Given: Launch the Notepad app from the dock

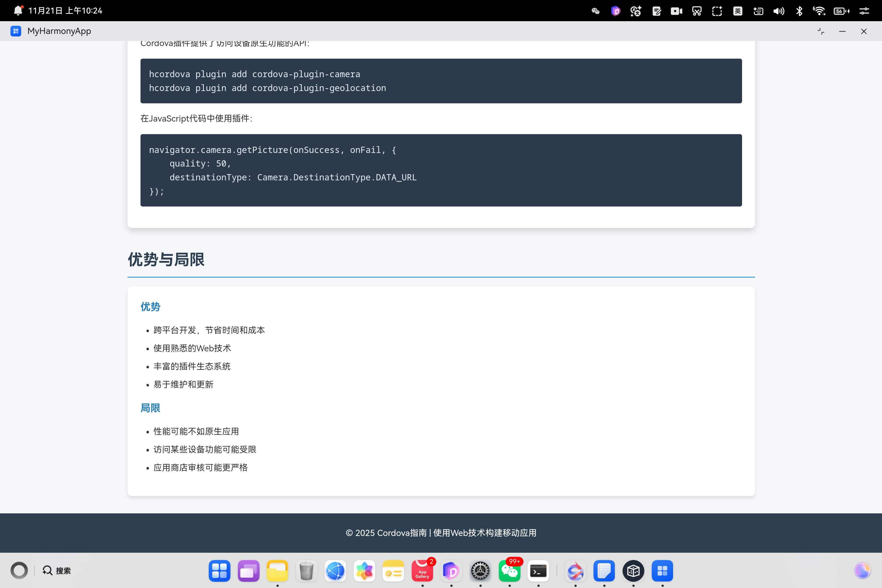Looking at the screenshot, I should point(604,570).
